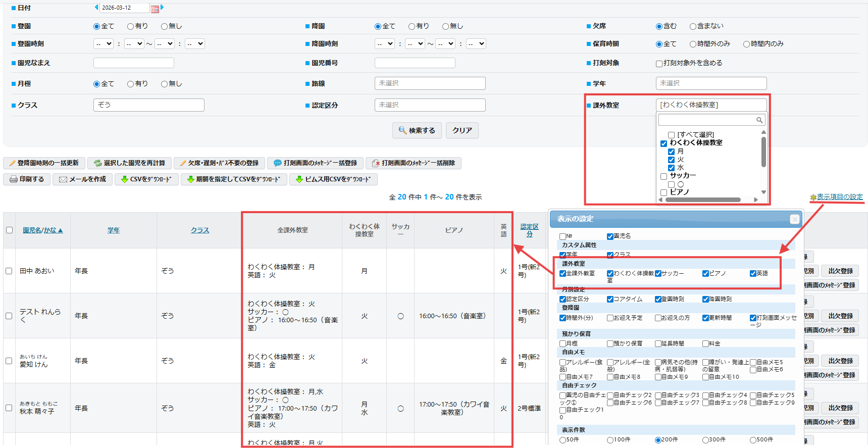This screenshot has width=868, height=448.
Task: Open 登園時刻 start minute dropdown
Action: tap(134, 44)
